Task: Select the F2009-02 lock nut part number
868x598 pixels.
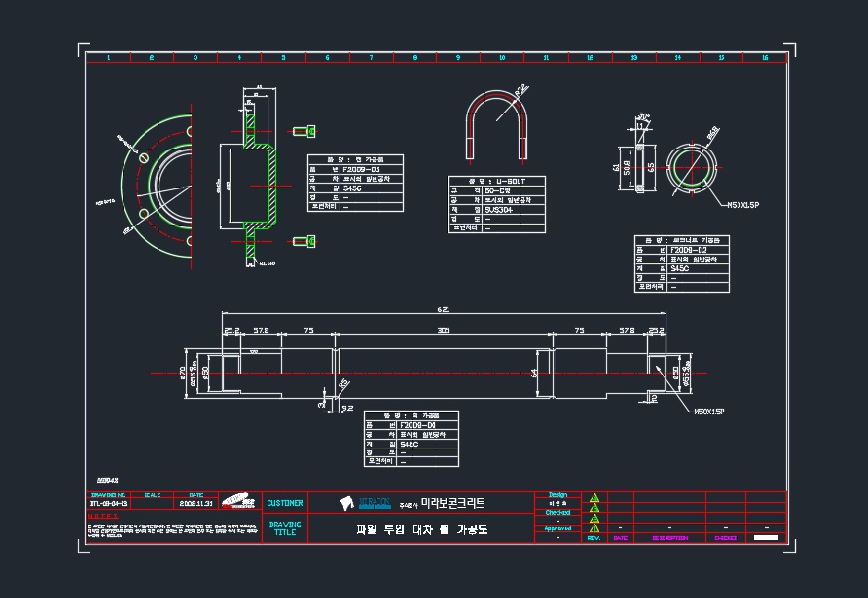Action: point(688,250)
